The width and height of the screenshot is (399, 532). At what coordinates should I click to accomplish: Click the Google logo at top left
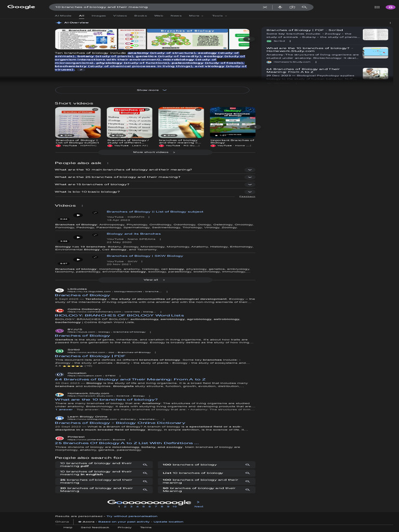pyautogui.click(x=21, y=7)
